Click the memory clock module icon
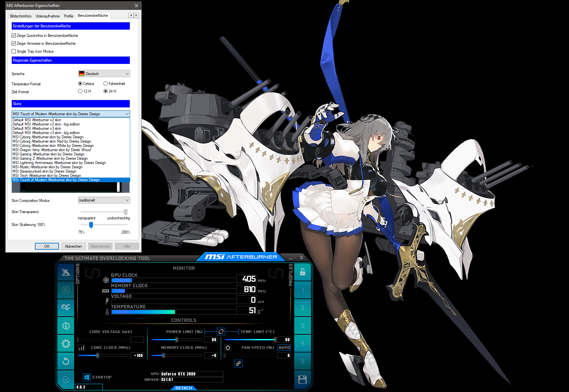Screen dimensions: 569x392 (x=105, y=291)
